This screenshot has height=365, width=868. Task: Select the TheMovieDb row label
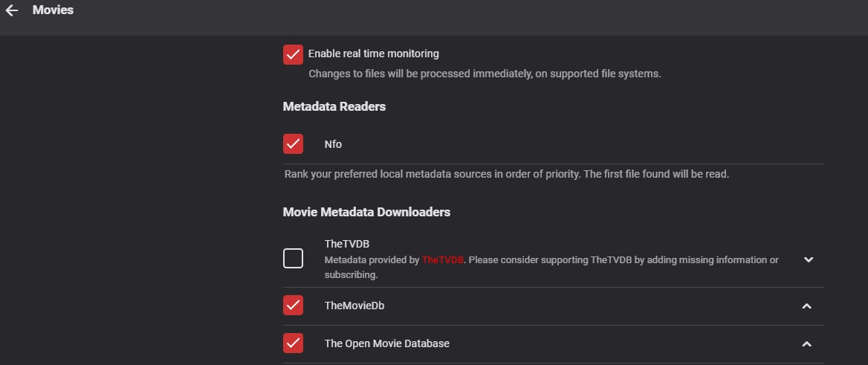point(354,306)
